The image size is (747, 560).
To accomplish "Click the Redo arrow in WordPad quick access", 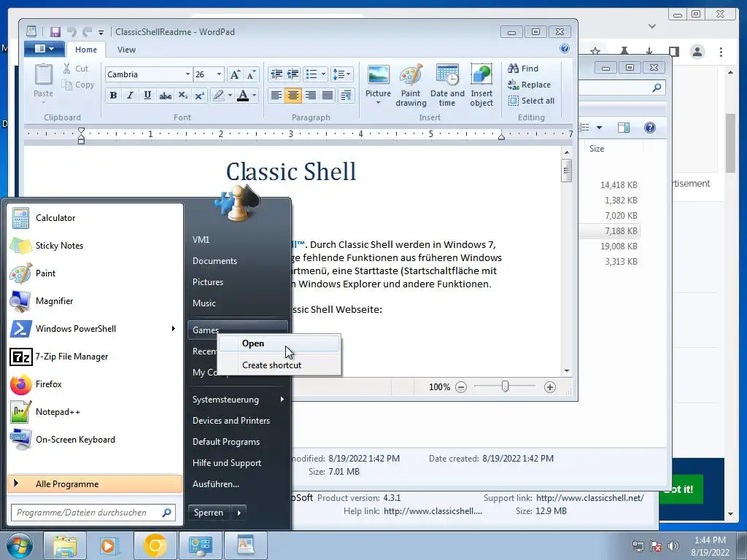I will (88, 32).
